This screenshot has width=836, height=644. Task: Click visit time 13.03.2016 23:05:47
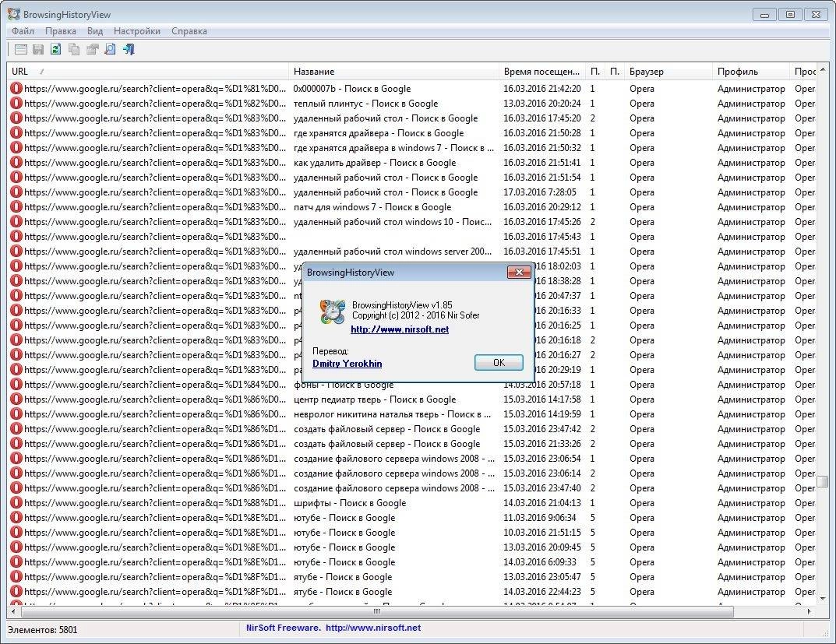(542, 577)
